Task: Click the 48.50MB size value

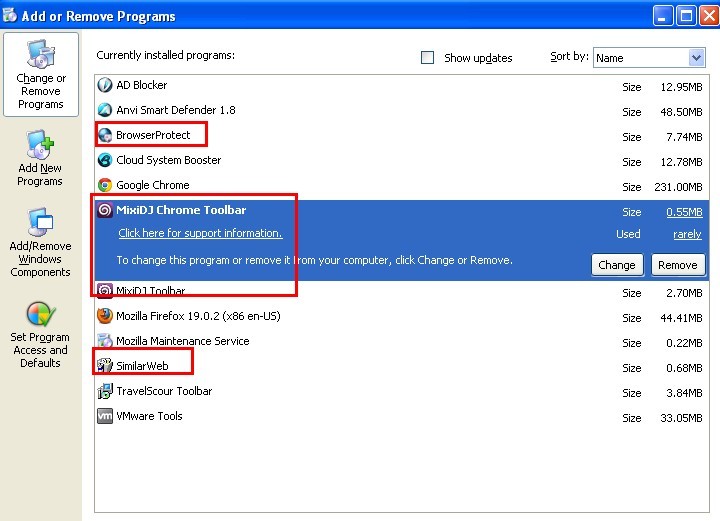Action: point(681,112)
